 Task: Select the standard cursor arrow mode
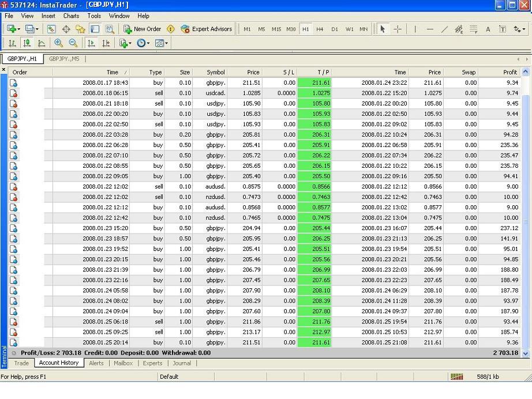pyautogui.click(x=383, y=29)
